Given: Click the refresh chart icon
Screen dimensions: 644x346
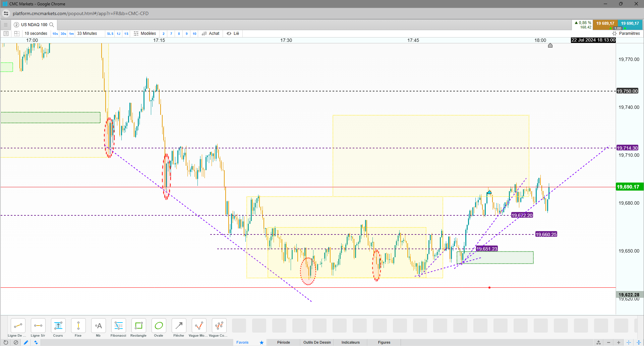Looking at the screenshot, I should pyautogui.click(x=6, y=342).
